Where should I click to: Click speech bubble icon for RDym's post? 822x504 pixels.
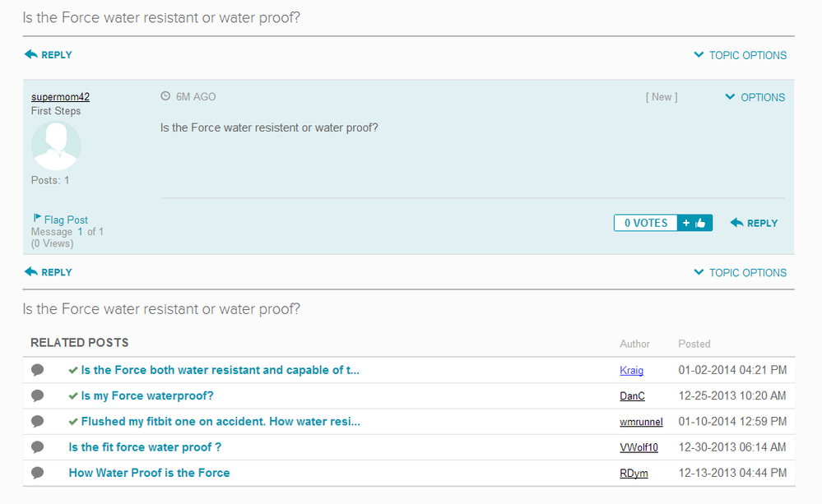pyautogui.click(x=37, y=473)
